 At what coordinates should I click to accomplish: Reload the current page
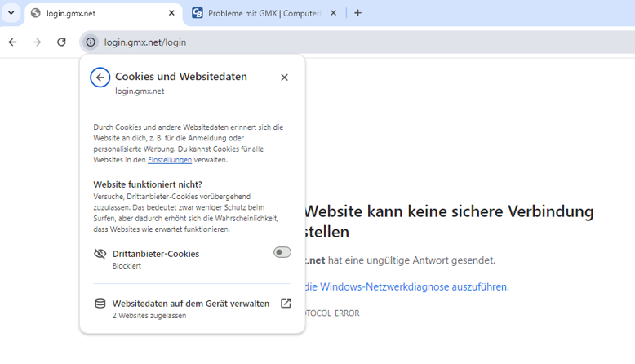point(61,42)
